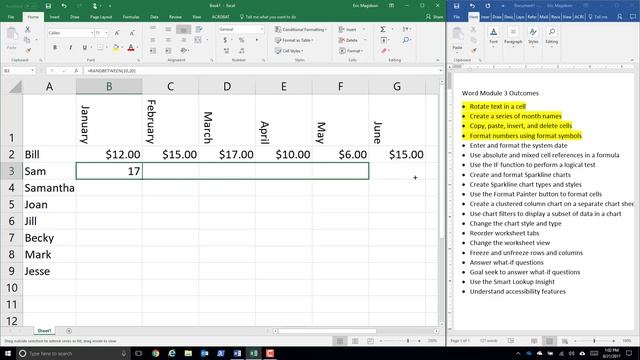Switch to Page Layout view in Excel status bar
The width and height of the screenshot is (640, 360).
(x=355, y=341)
